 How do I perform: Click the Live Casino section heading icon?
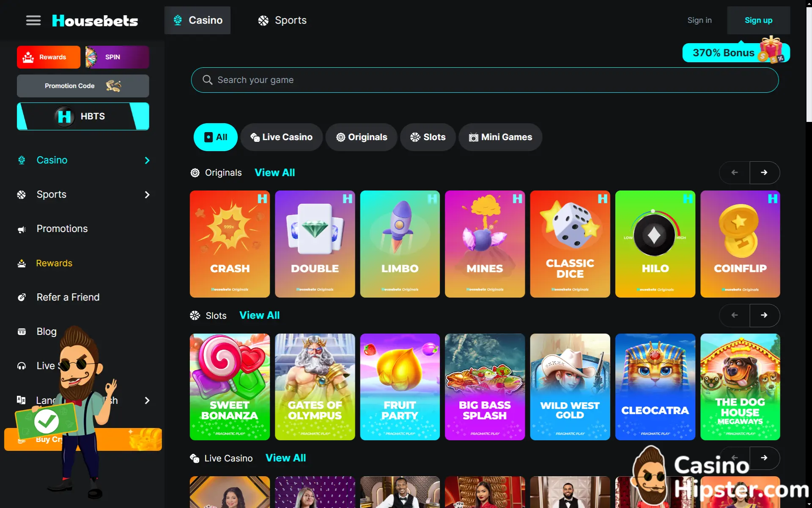[x=195, y=458]
